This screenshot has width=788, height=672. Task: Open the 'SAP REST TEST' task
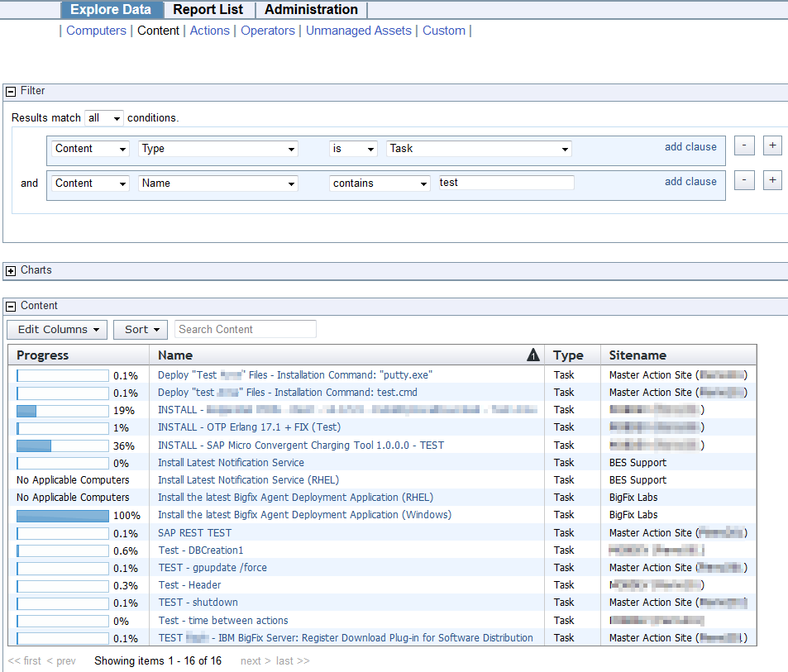click(194, 532)
